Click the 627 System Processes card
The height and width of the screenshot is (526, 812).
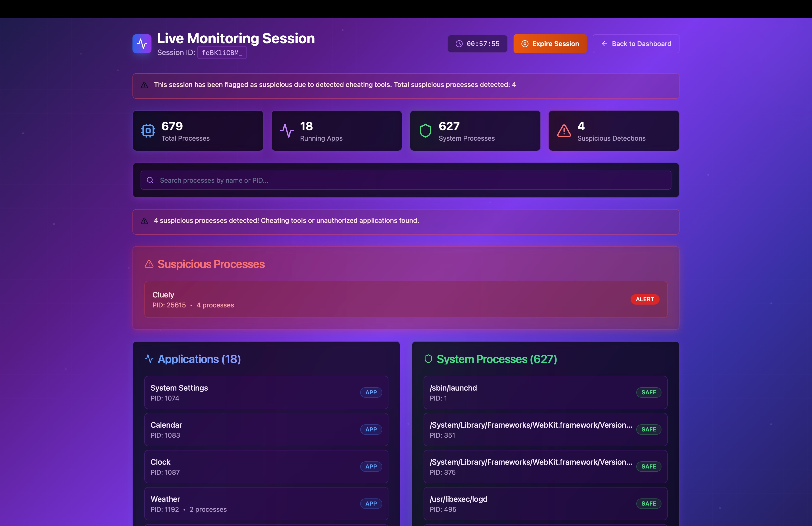(x=475, y=130)
